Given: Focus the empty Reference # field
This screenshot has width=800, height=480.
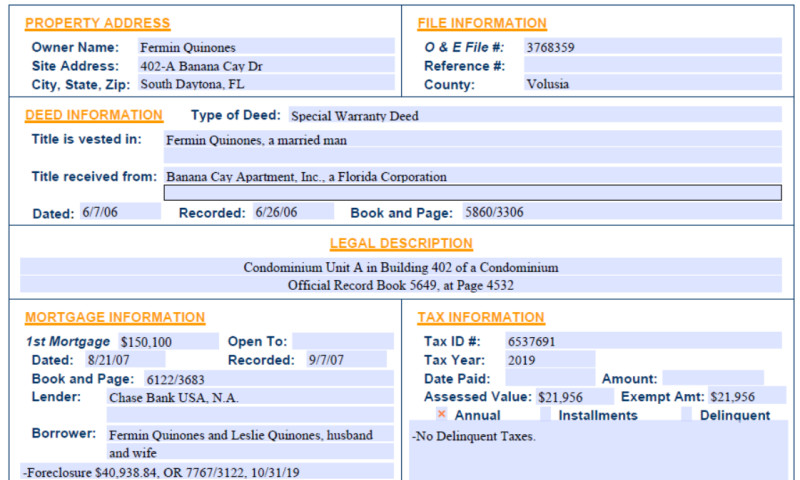Looking at the screenshot, I should (651, 66).
